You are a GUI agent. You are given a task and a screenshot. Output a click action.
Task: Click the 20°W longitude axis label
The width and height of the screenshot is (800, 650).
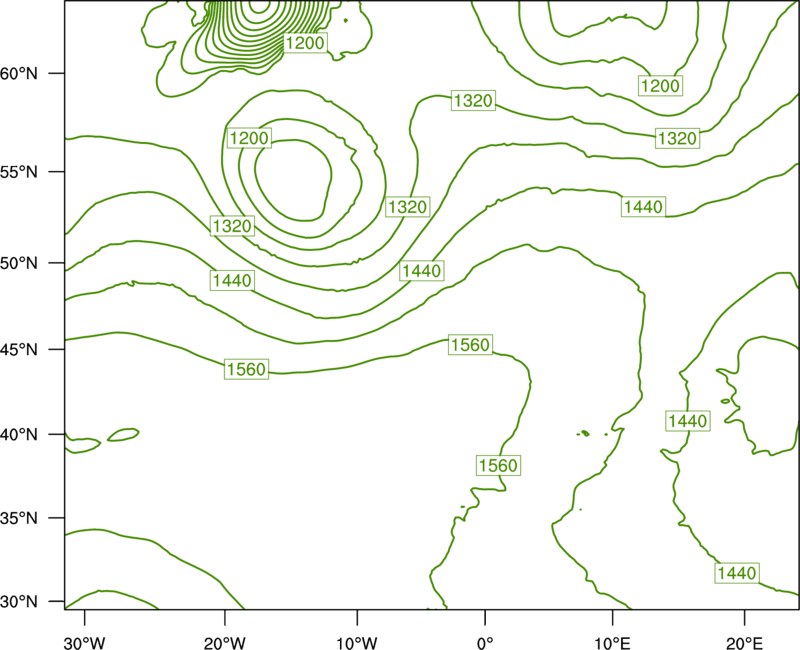(225, 642)
